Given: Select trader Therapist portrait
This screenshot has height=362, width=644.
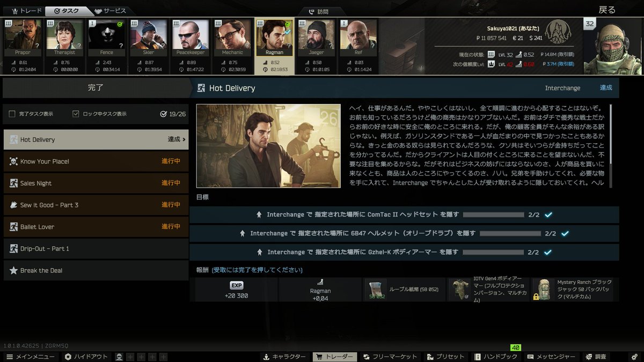Looking at the screenshot, I should pyautogui.click(x=64, y=38).
